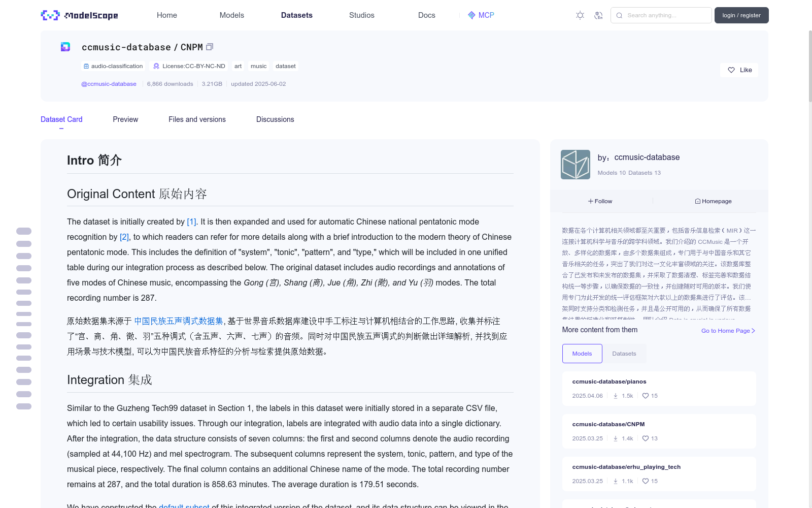The image size is (812, 508).
Task: Click the heart icon on Like button
Action: 731,70
